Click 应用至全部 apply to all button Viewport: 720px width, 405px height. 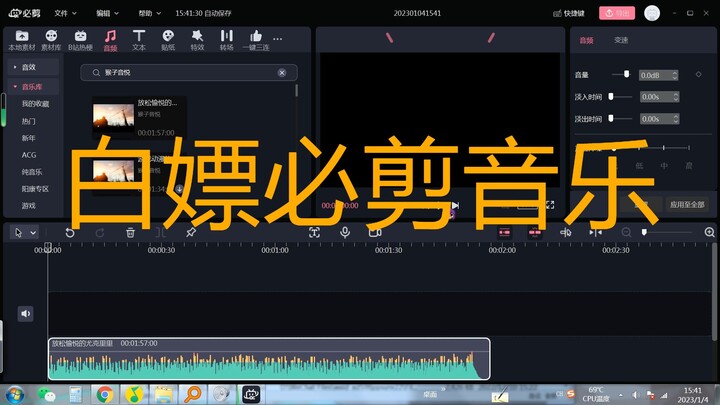click(x=687, y=204)
